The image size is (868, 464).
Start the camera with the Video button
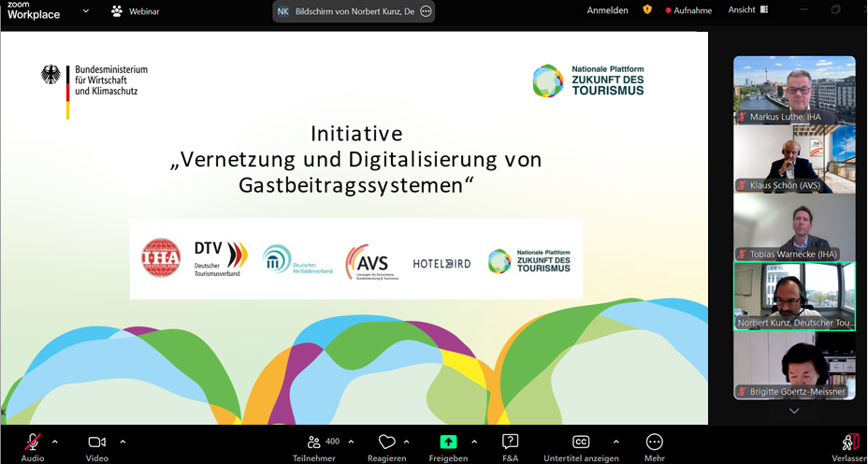tap(97, 447)
